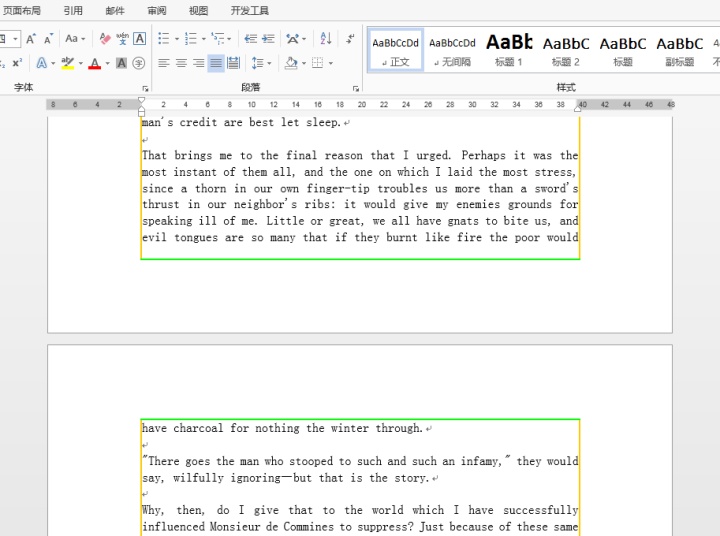The width and height of the screenshot is (720, 536).
Task: Expand shading color dropdown arrow
Action: click(304, 63)
